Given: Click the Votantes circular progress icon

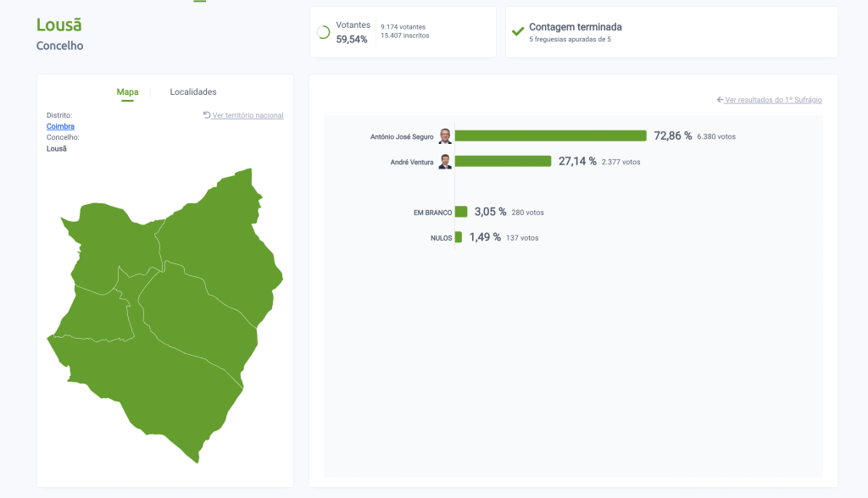Looking at the screenshot, I should point(323,32).
